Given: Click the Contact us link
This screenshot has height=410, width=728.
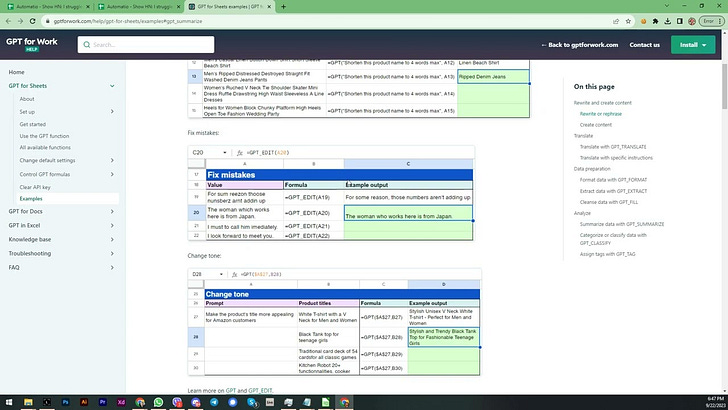Looking at the screenshot, I should pos(644,45).
